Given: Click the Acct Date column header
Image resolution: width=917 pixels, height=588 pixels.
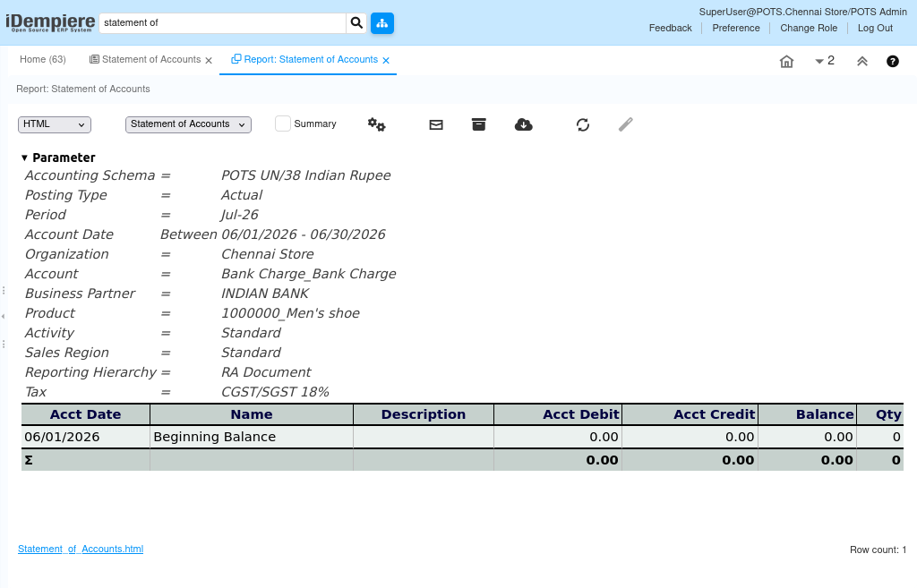Looking at the screenshot, I should (x=85, y=414).
